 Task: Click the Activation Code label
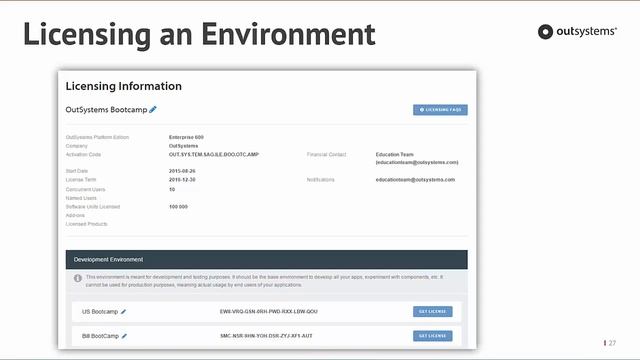[x=83, y=154]
